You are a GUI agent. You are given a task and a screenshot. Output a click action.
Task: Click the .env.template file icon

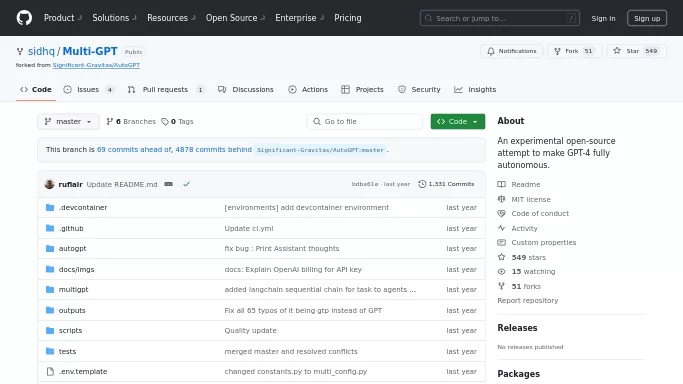(50, 371)
